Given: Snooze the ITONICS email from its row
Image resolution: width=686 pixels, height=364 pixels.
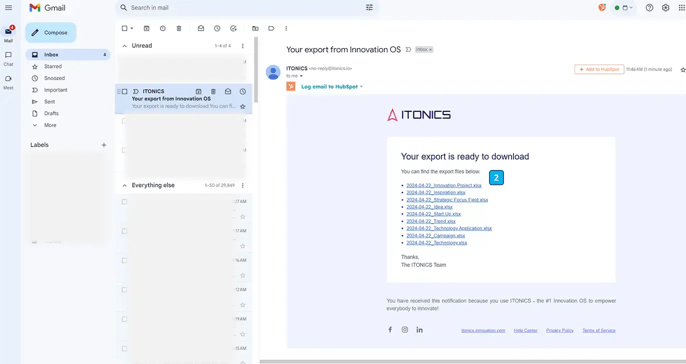Looking at the screenshot, I should [243, 91].
